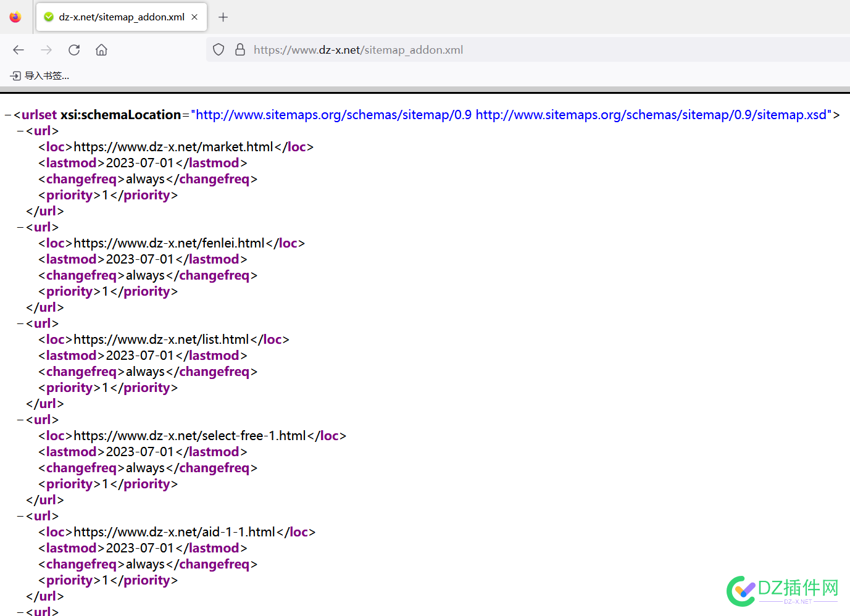Viewport: 850px width, 616px height.
Task: Click the aid-1-1.html loc URL text
Action: (175, 532)
